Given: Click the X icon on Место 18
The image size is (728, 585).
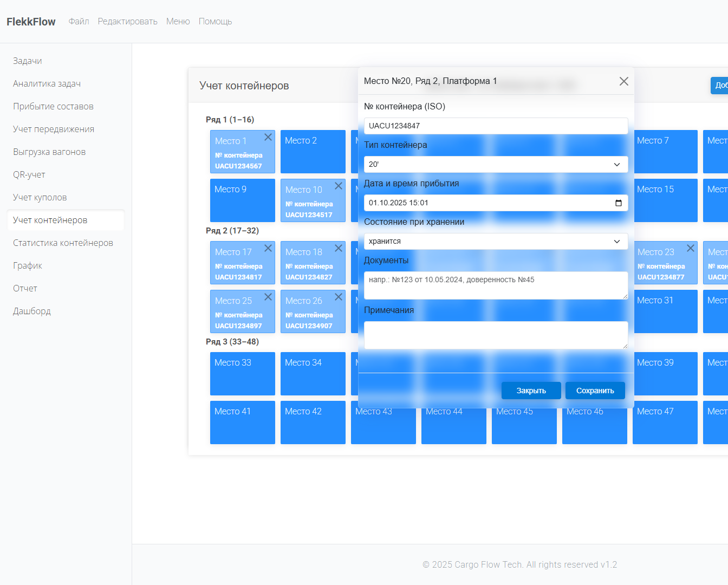Looking at the screenshot, I should coord(339,249).
